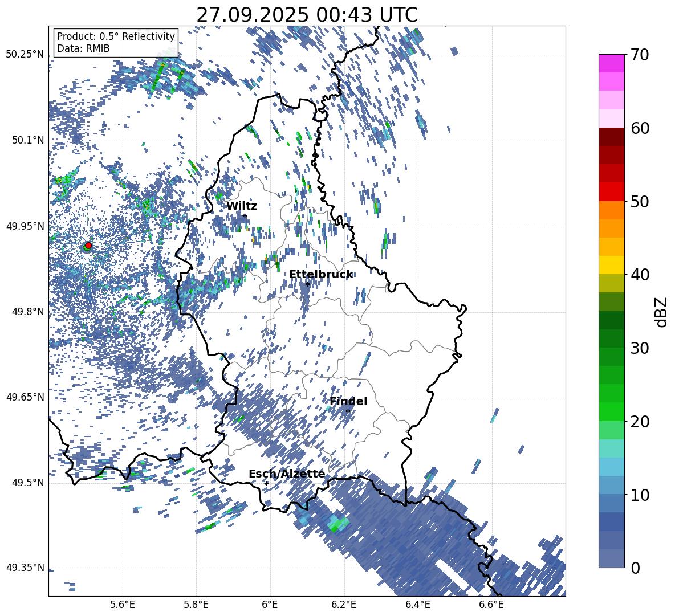This screenshot has height=616, width=675.
Task: Click the 6.2°E longitude label
Action: click(x=344, y=605)
